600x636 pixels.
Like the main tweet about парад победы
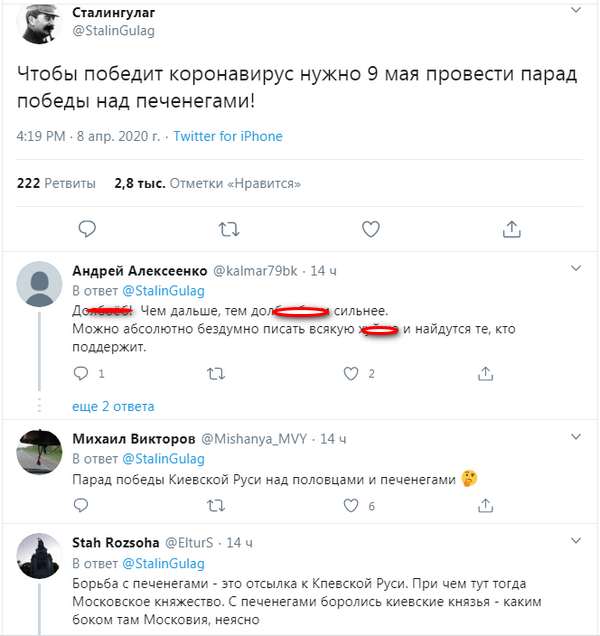click(x=370, y=229)
